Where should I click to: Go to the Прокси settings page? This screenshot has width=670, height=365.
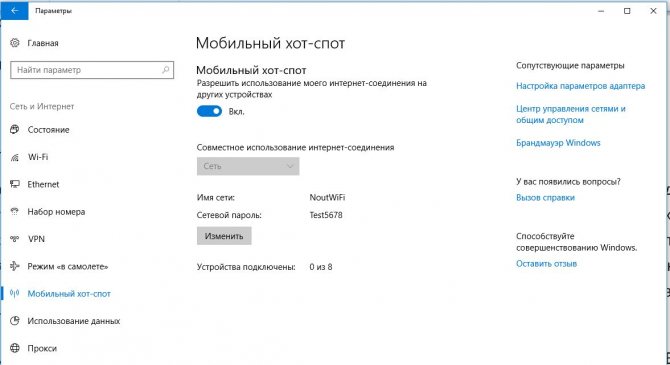coord(42,348)
